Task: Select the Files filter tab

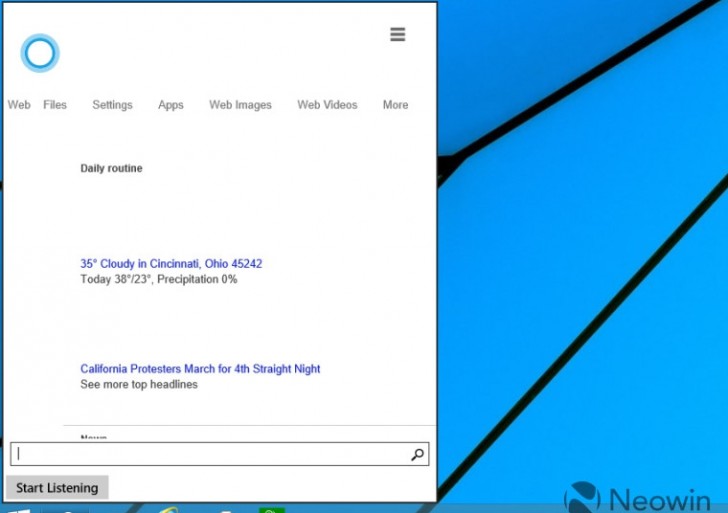Action: pos(55,105)
